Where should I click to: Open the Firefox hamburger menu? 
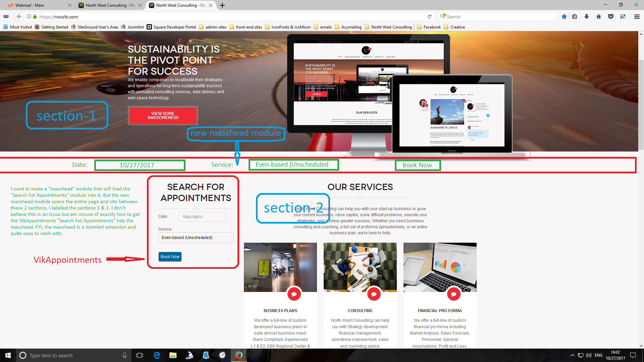[636, 16]
